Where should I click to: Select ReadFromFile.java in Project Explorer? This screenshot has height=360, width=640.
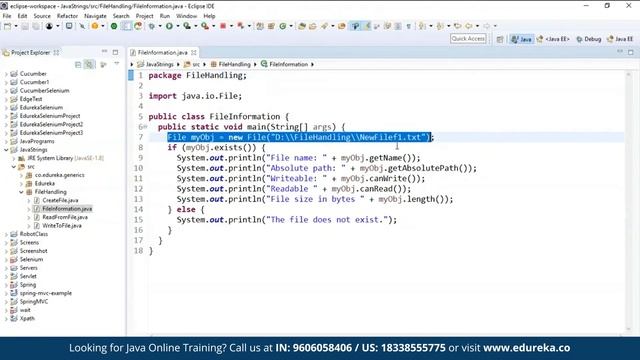pyautogui.click(x=65, y=217)
